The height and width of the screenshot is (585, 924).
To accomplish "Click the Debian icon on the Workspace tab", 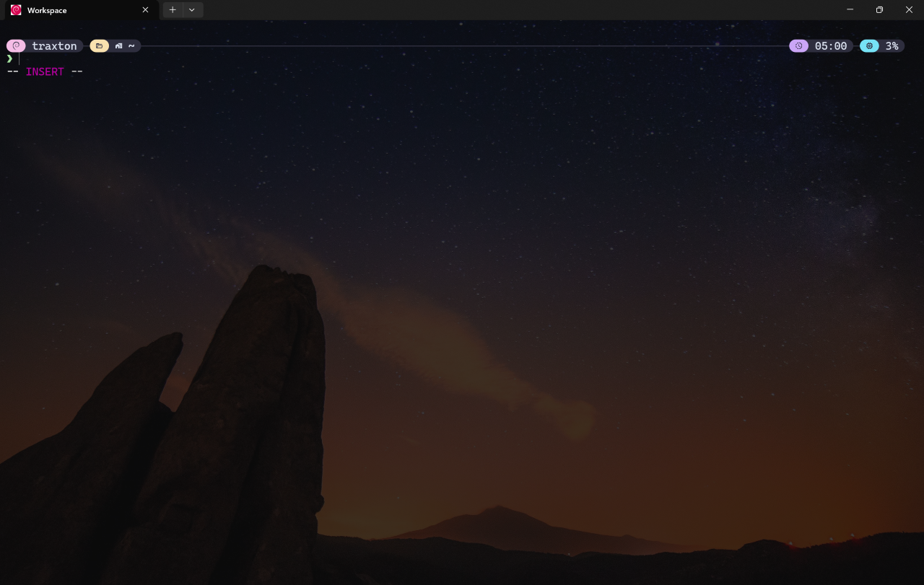I will [15, 10].
